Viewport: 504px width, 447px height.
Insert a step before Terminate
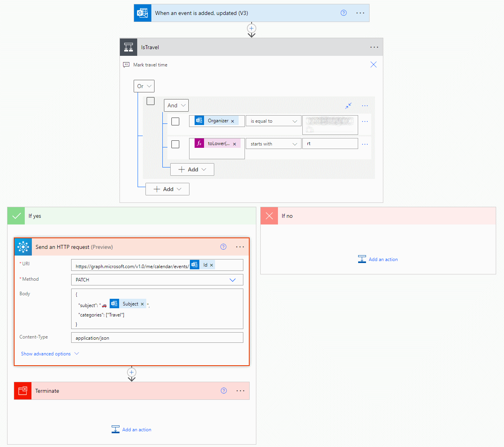point(132,372)
